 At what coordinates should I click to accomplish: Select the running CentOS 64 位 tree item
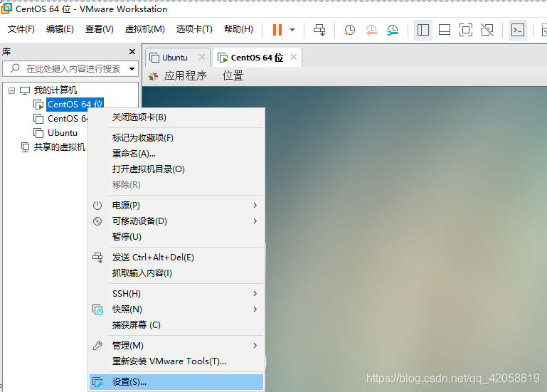tap(75, 105)
